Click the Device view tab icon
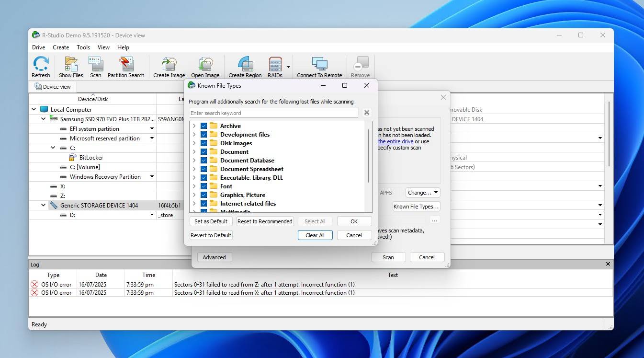The height and width of the screenshot is (358, 644). (38, 86)
